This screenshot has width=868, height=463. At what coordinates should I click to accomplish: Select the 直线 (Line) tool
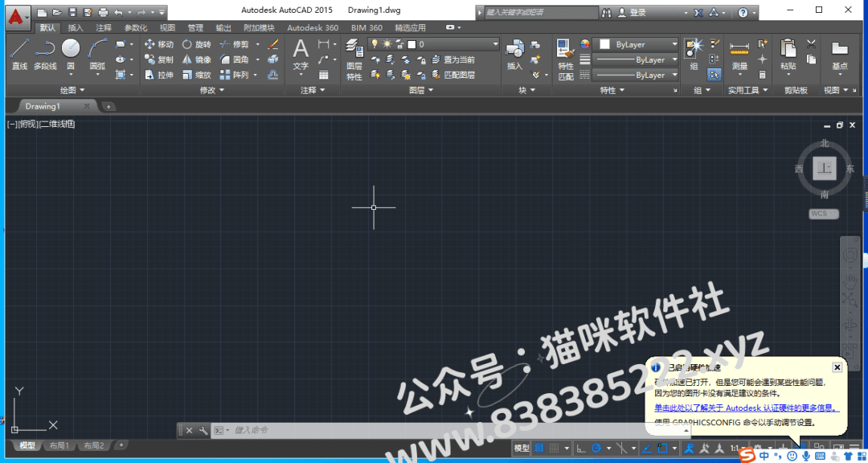pos(19,55)
